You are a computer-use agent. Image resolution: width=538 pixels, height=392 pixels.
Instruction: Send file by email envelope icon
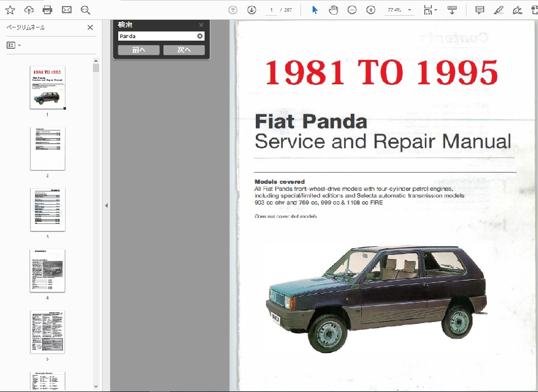point(66,10)
